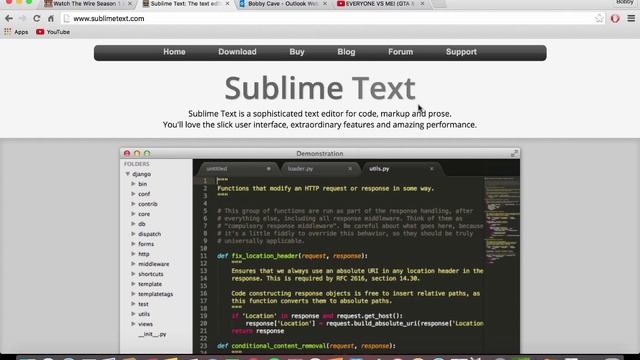Reload the Sublime Text page
Screen dimensions: 640x360
click(x=37, y=18)
